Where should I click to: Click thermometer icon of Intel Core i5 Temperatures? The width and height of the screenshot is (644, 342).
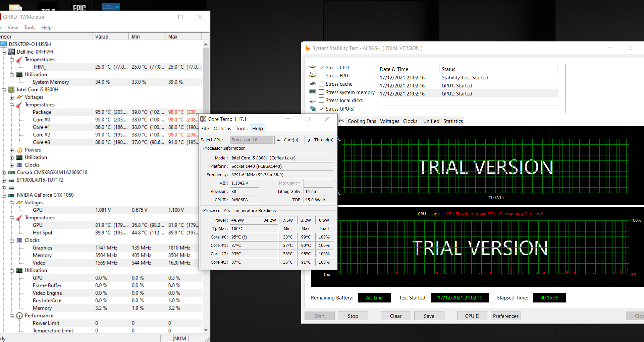coord(19,105)
